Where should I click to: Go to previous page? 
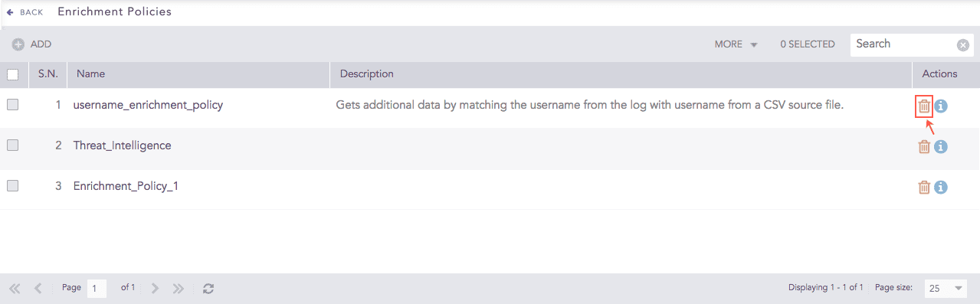(x=38, y=289)
